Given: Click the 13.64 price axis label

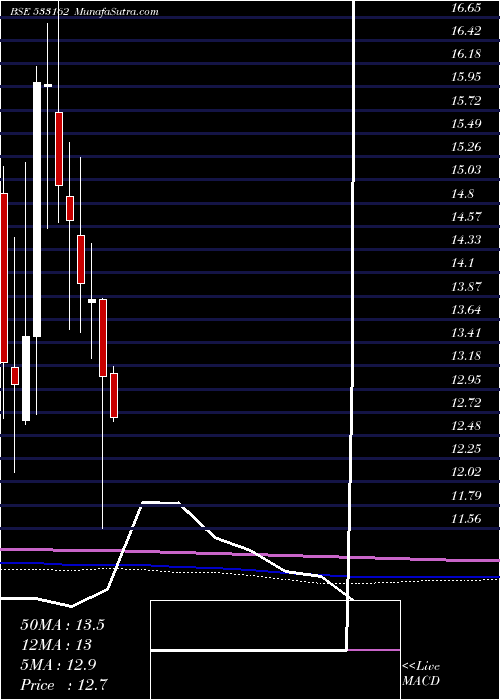Looking at the screenshot, I should pos(466,310).
